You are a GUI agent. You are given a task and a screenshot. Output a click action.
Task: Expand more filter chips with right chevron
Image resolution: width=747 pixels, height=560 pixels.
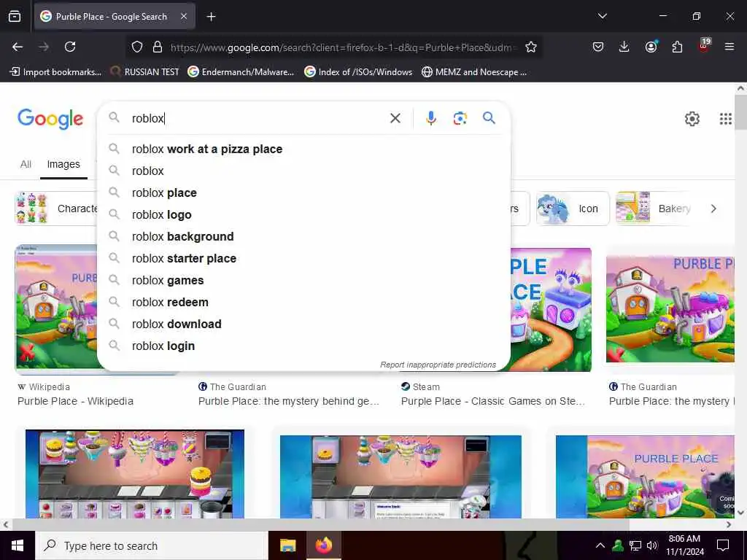click(713, 209)
